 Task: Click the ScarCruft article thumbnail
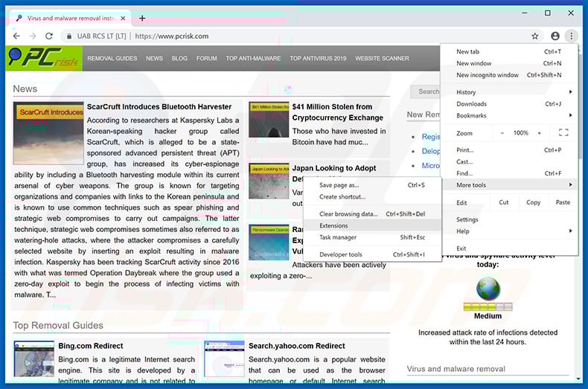[x=48, y=133]
